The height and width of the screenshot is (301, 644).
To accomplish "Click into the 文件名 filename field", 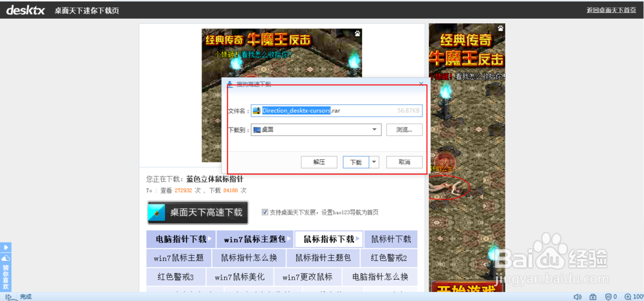I will pyautogui.click(x=337, y=111).
